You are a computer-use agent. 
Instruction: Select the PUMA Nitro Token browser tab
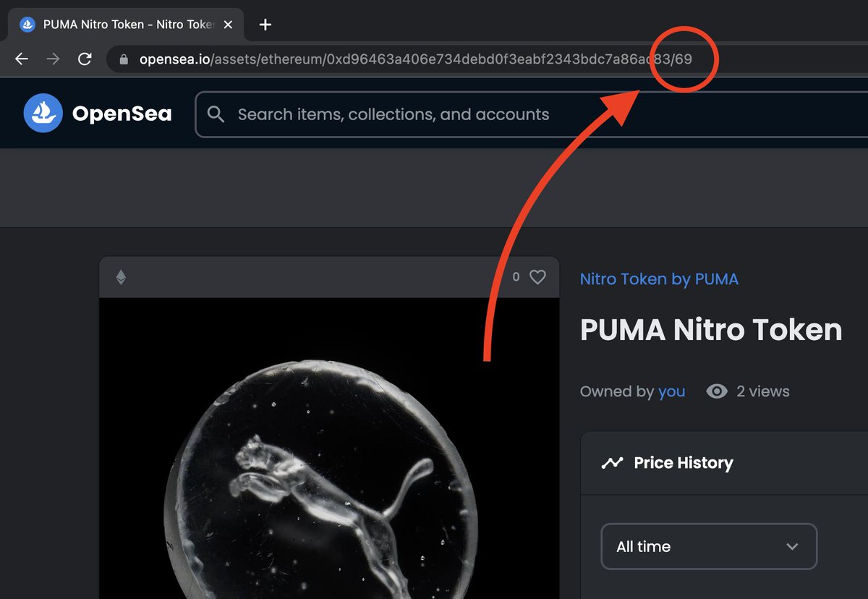click(124, 25)
